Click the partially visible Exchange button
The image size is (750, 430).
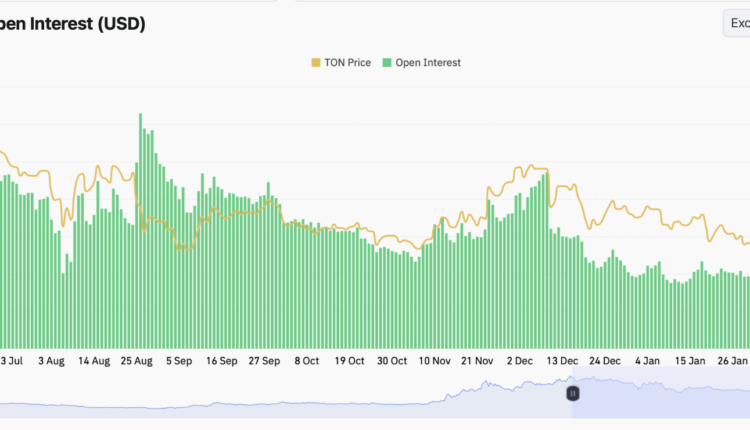737,24
